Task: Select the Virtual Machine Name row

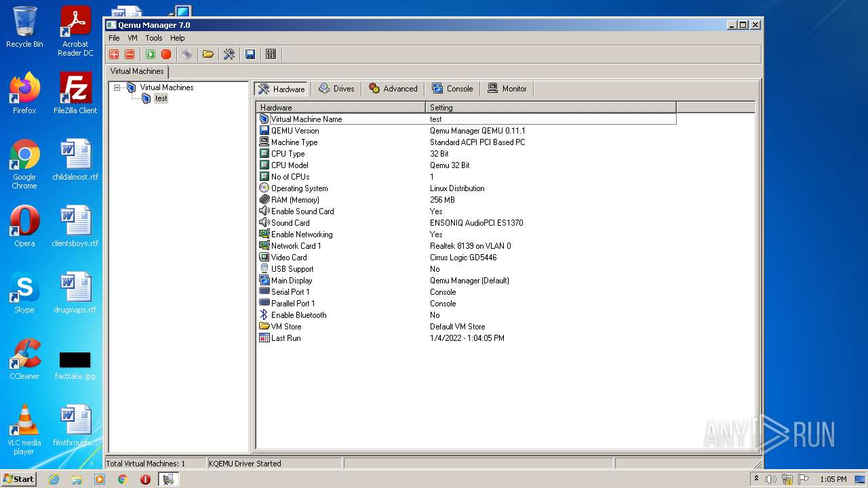Action: (x=467, y=119)
